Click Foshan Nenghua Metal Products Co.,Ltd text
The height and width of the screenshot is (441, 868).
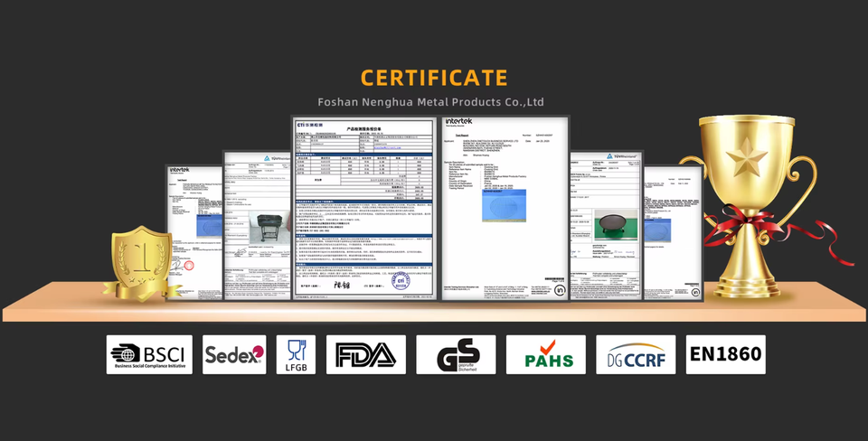430,102
